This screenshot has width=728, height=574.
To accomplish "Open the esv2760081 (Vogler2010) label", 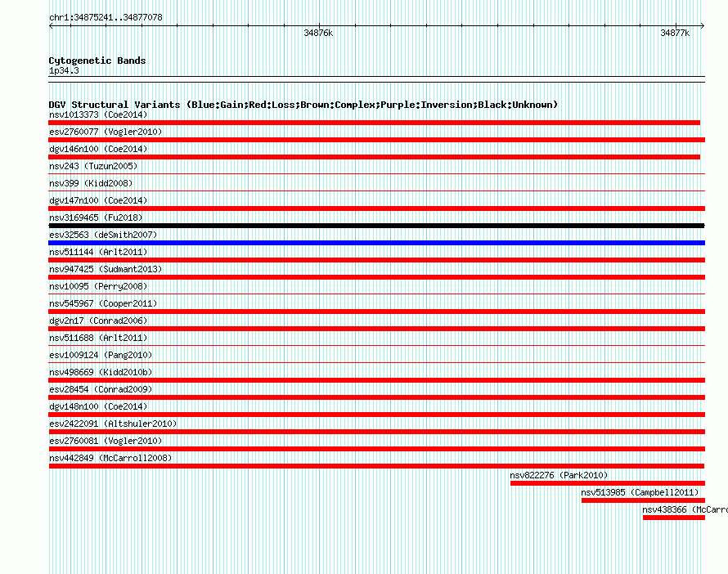I will coord(106,441).
